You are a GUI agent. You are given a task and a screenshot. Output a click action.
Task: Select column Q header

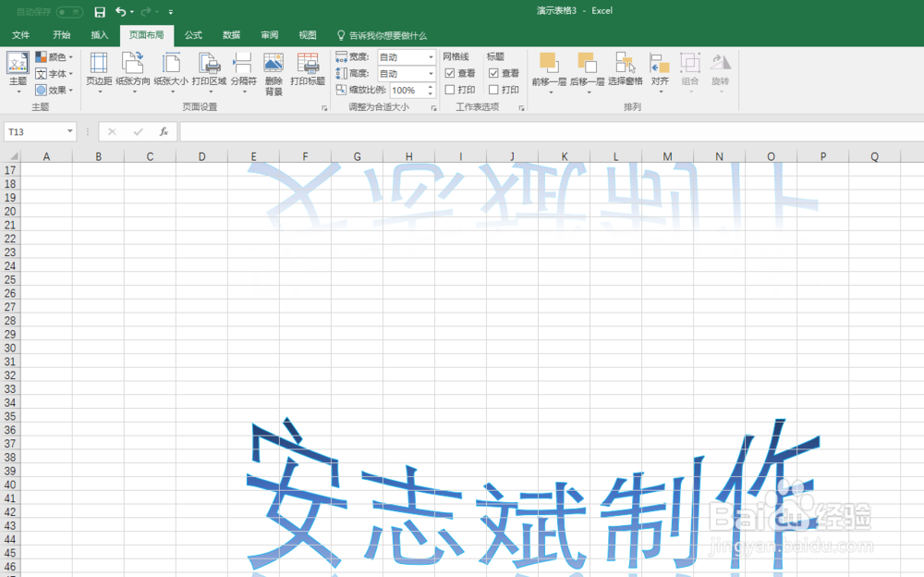pos(874,156)
